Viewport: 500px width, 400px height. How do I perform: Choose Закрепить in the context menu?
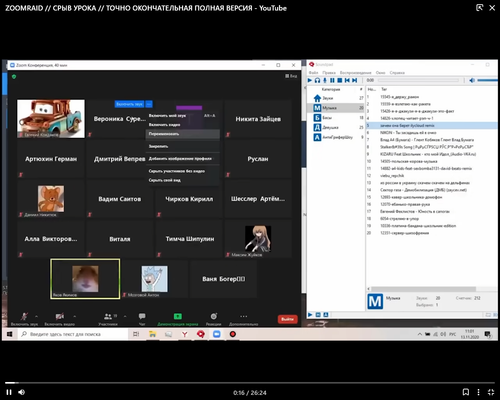[x=183, y=146]
